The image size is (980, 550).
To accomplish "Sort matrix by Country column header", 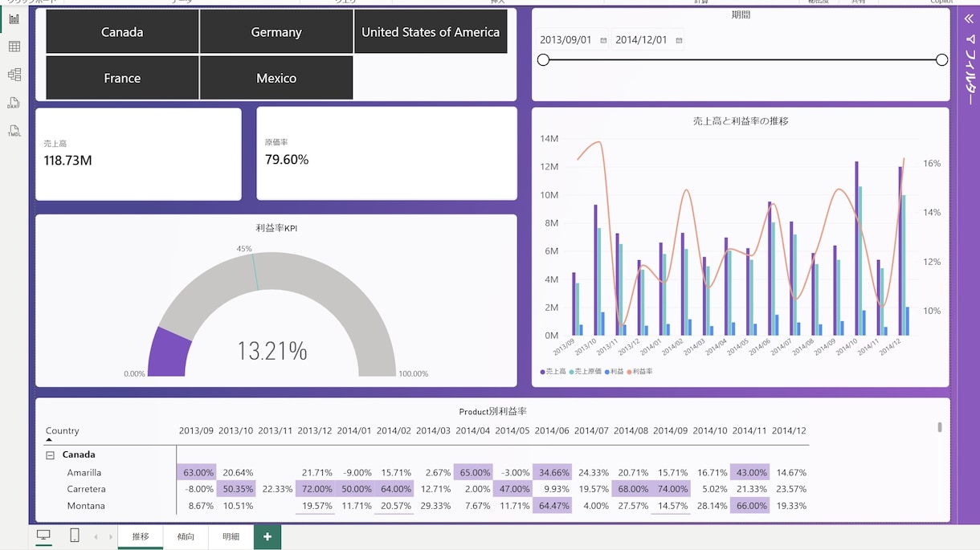I will 63,431.
